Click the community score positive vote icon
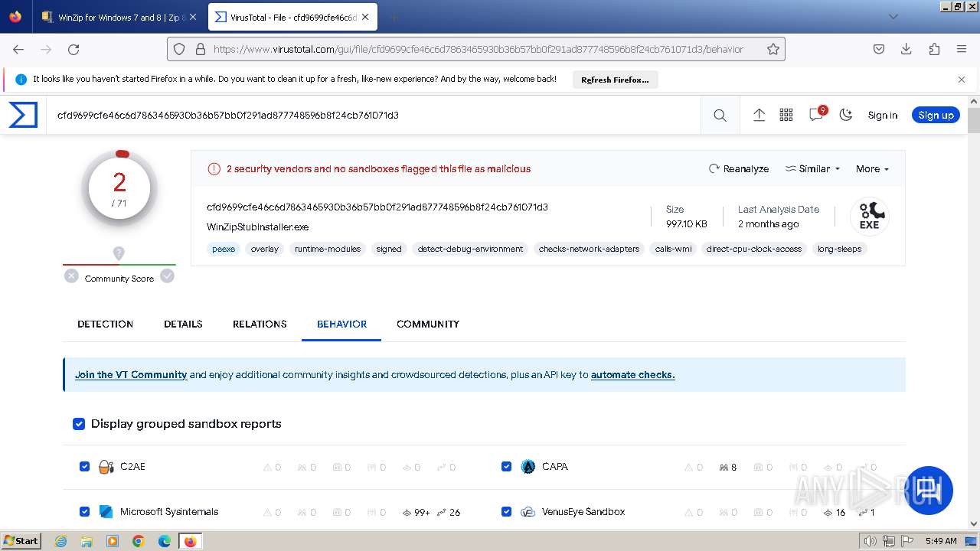 167,276
